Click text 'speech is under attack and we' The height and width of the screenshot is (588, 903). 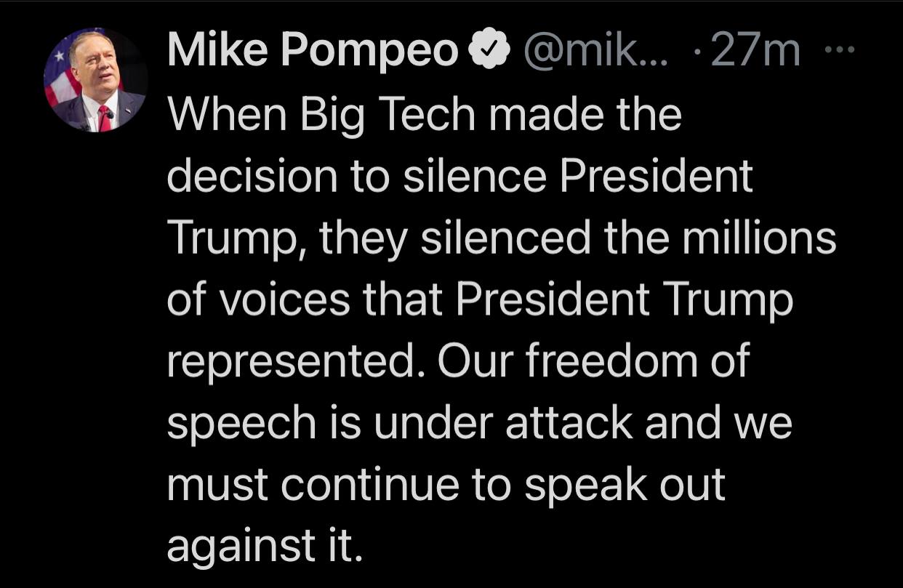point(479,422)
